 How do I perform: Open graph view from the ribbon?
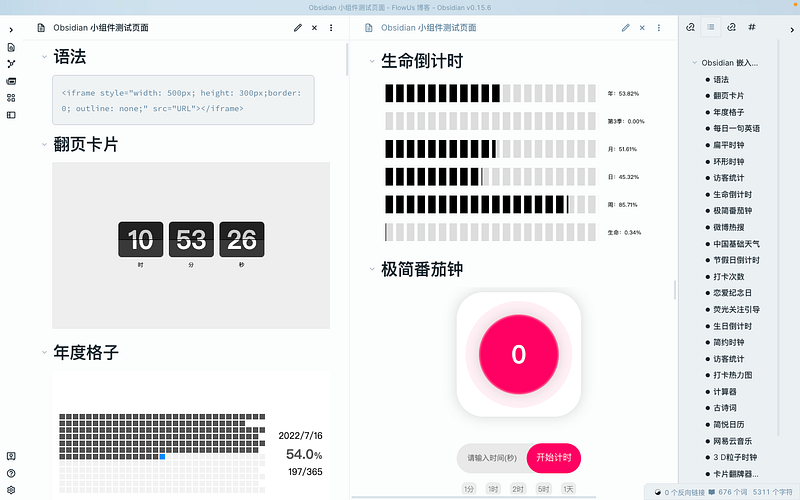(11, 64)
